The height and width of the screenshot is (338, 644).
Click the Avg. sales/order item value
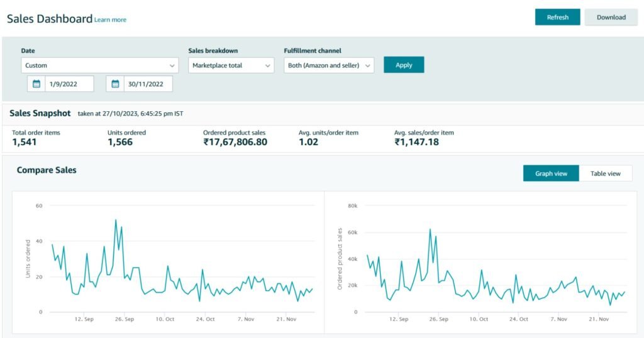click(416, 142)
